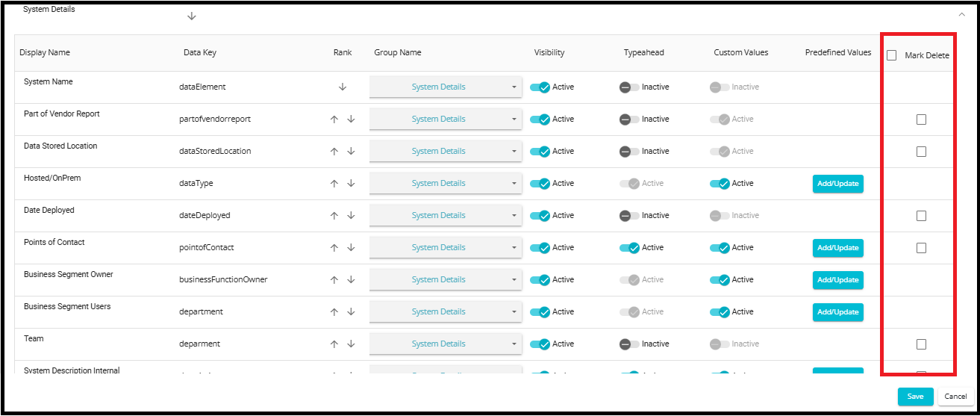980x416 pixels.
Task: Click the Save button
Action: tap(915, 397)
